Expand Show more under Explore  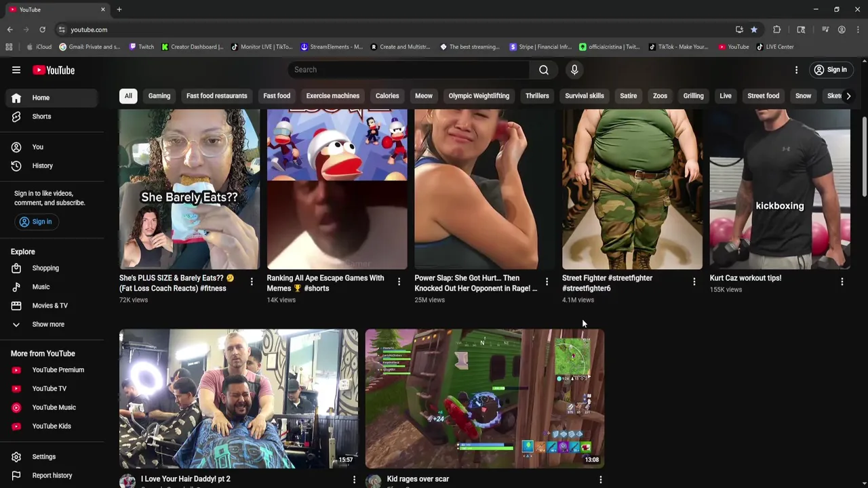click(52, 325)
